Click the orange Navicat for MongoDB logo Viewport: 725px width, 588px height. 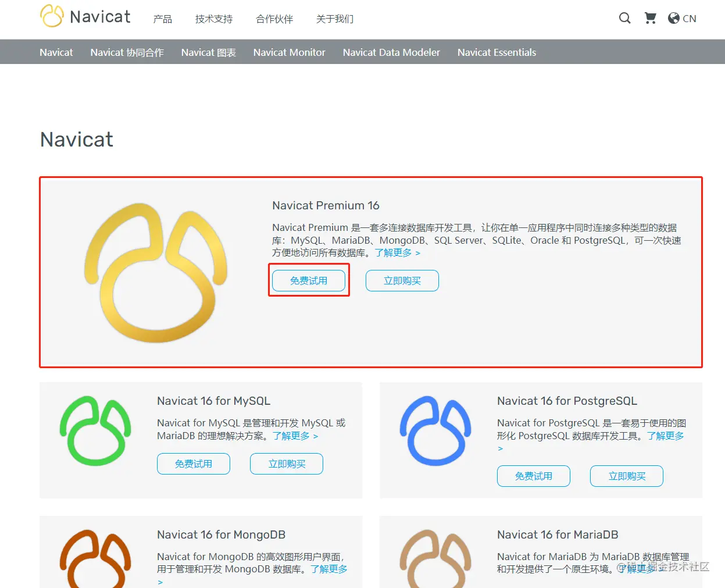[95, 558]
